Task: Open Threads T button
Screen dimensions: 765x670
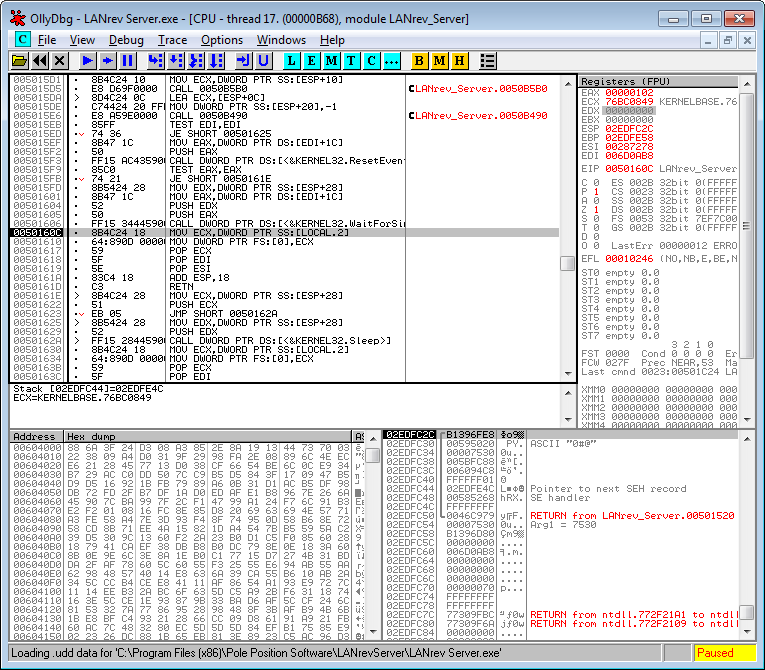Action: (x=351, y=61)
